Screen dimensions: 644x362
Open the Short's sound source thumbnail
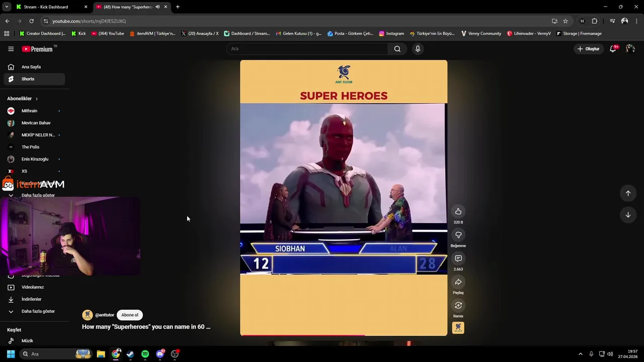pyautogui.click(x=458, y=328)
